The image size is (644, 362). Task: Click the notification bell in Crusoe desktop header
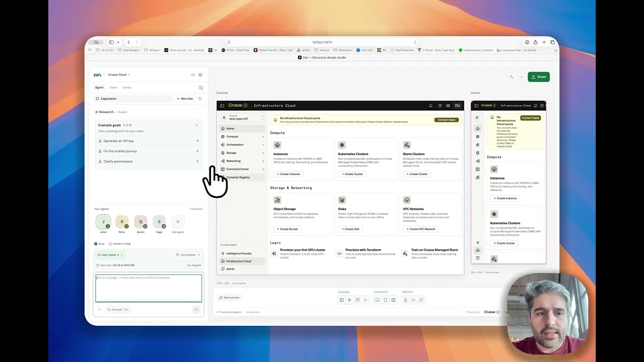[x=431, y=106]
